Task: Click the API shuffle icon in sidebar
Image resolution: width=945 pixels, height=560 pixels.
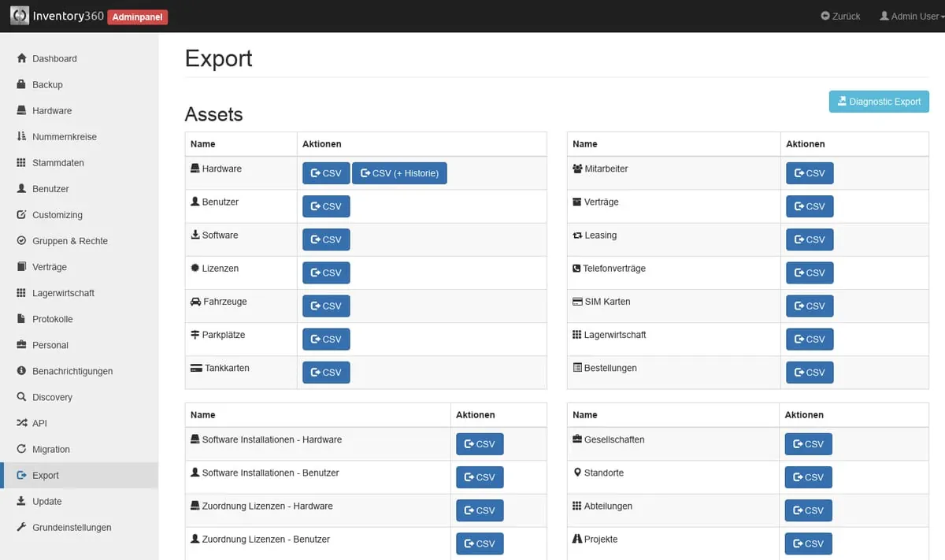Action: coord(22,423)
